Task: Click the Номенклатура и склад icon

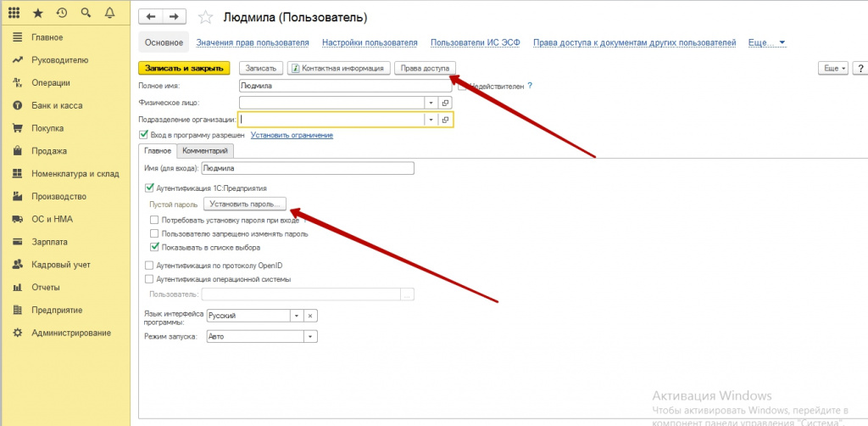Action: 18,173
